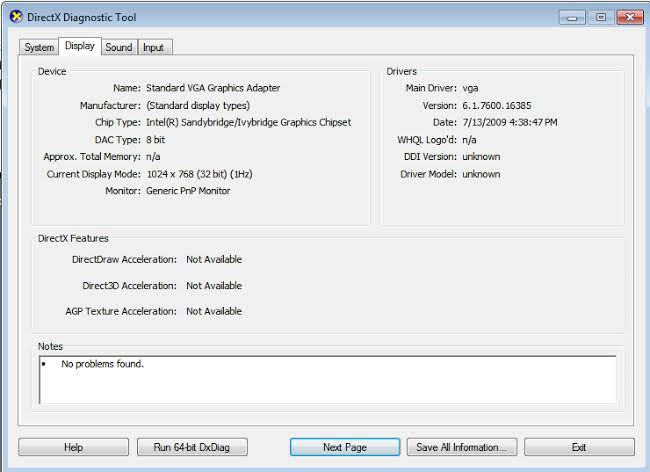Click 'Generic PnP Monitor' value
This screenshot has width=650, height=472.
point(188,191)
